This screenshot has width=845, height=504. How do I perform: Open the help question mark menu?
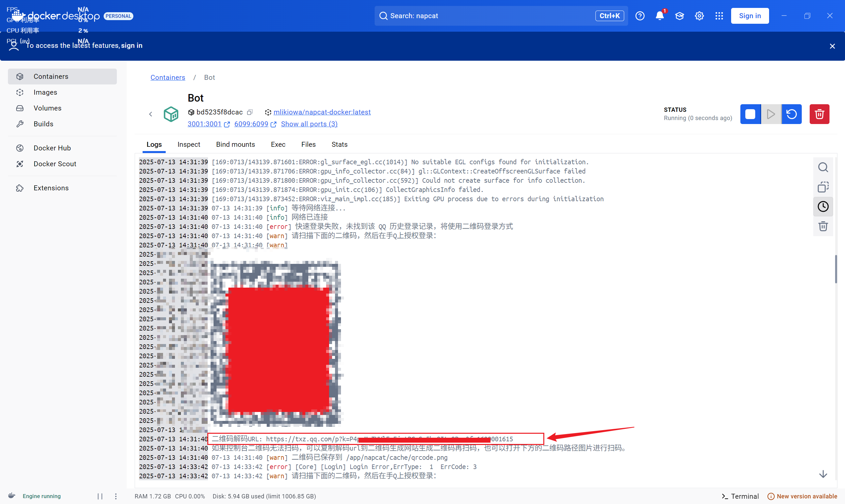pos(640,16)
